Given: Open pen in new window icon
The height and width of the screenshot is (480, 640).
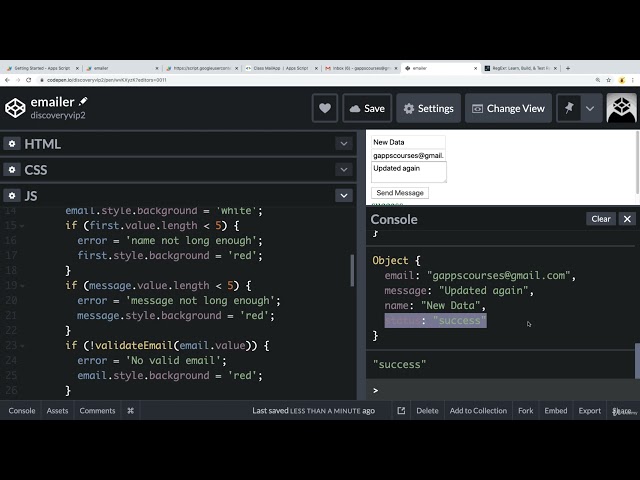Looking at the screenshot, I should pyautogui.click(x=401, y=411).
